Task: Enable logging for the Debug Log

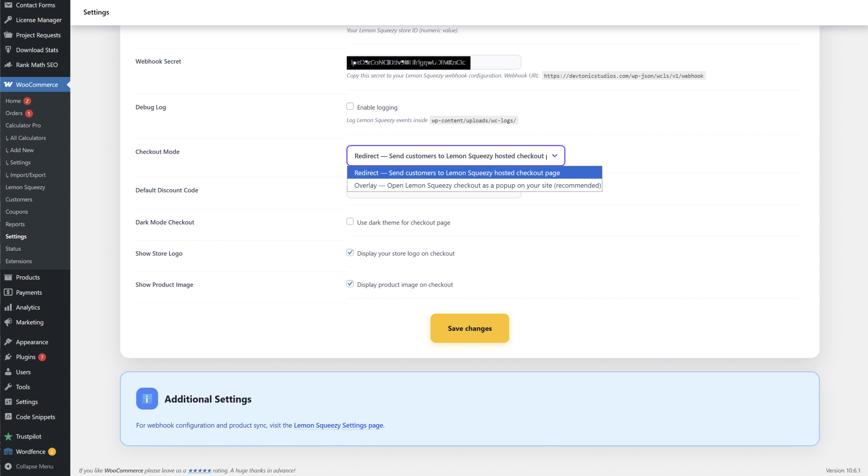Action: tap(350, 106)
